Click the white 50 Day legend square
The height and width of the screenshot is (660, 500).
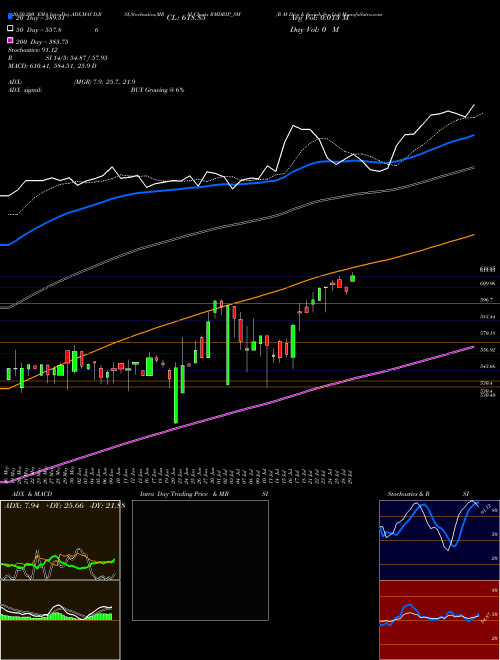click(11, 29)
